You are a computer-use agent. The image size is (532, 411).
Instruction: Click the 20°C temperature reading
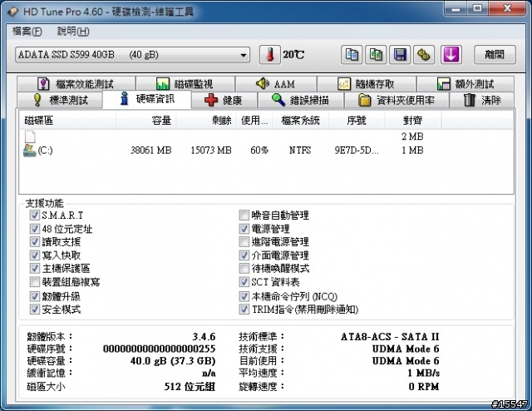[293, 55]
